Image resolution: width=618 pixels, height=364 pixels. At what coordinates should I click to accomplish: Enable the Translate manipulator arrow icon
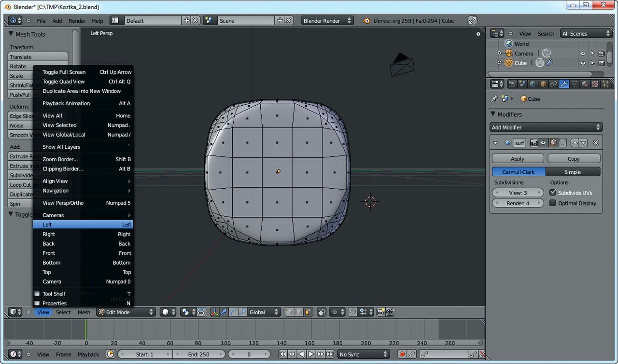click(224, 312)
